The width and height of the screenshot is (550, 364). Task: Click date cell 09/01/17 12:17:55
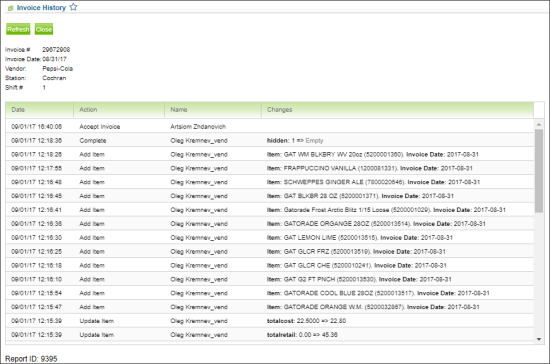36,168
